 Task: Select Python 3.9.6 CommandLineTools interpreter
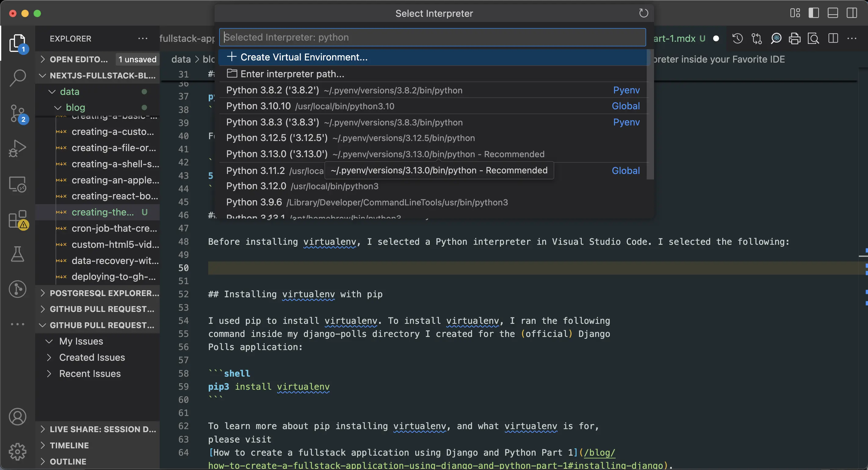pyautogui.click(x=433, y=202)
